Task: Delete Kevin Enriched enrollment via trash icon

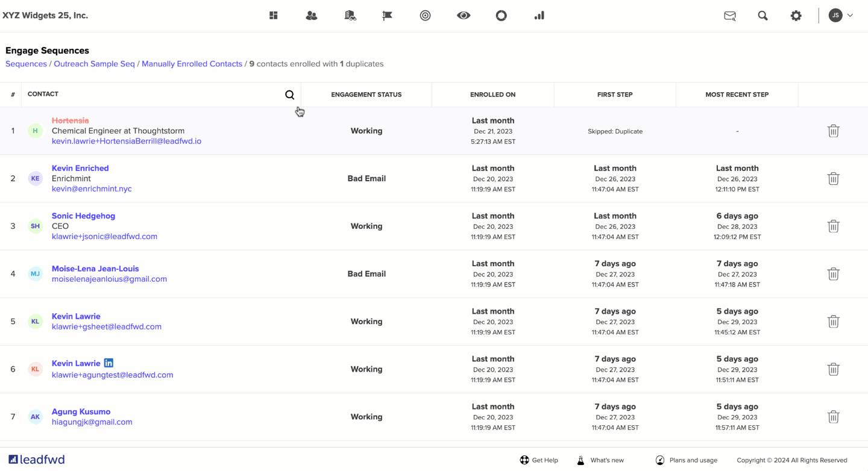Action: (x=833, y=178)
